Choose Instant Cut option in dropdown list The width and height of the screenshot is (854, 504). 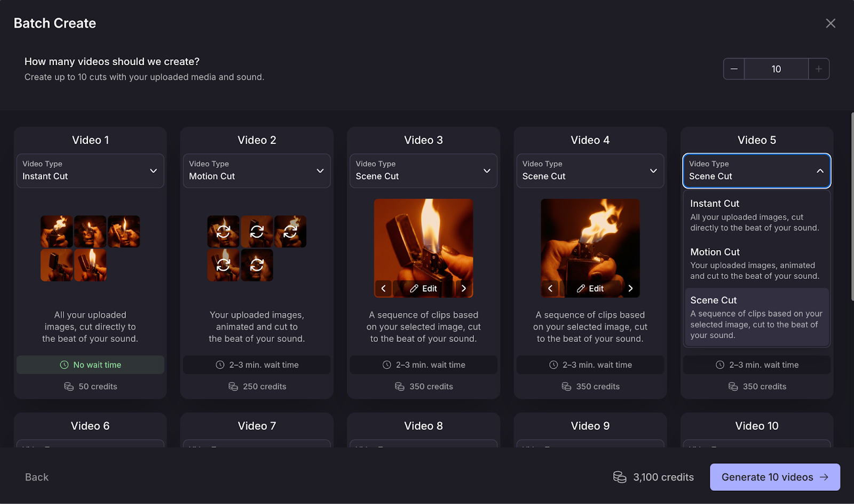click(757, 215)
